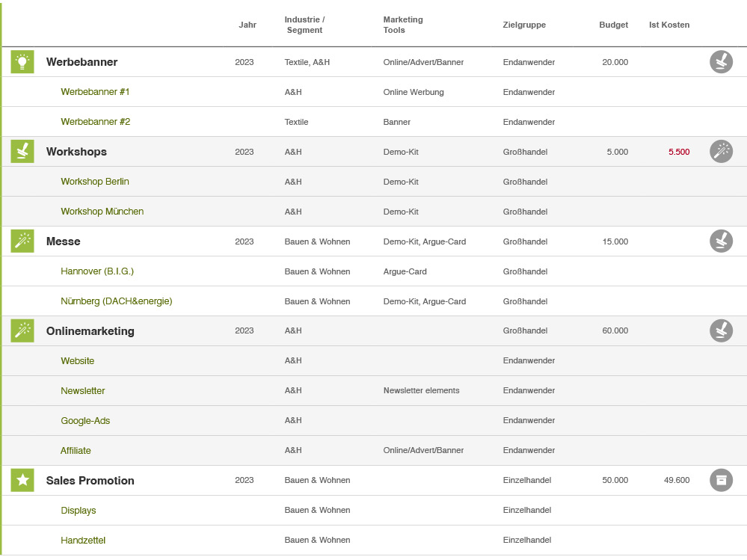Click the lightbulb icon beside Werbebanner
Screen dimensions: 747x560
(x=22, y=62)
